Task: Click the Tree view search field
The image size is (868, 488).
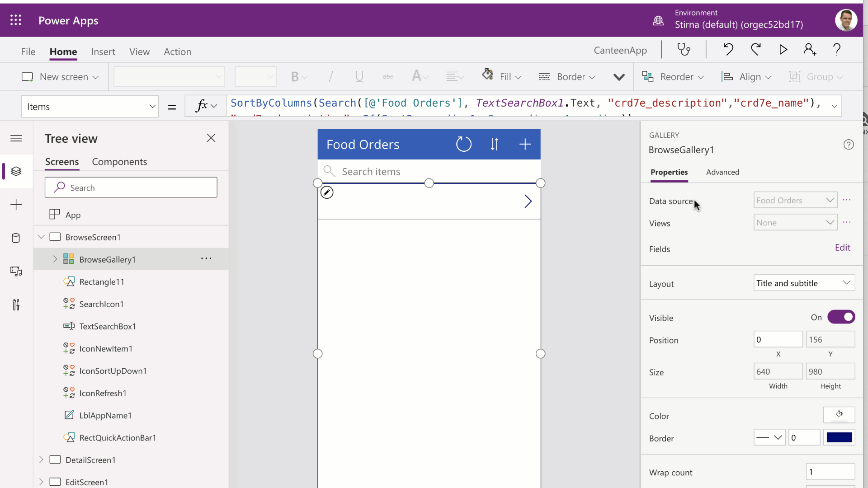Action: click(131, 188)
